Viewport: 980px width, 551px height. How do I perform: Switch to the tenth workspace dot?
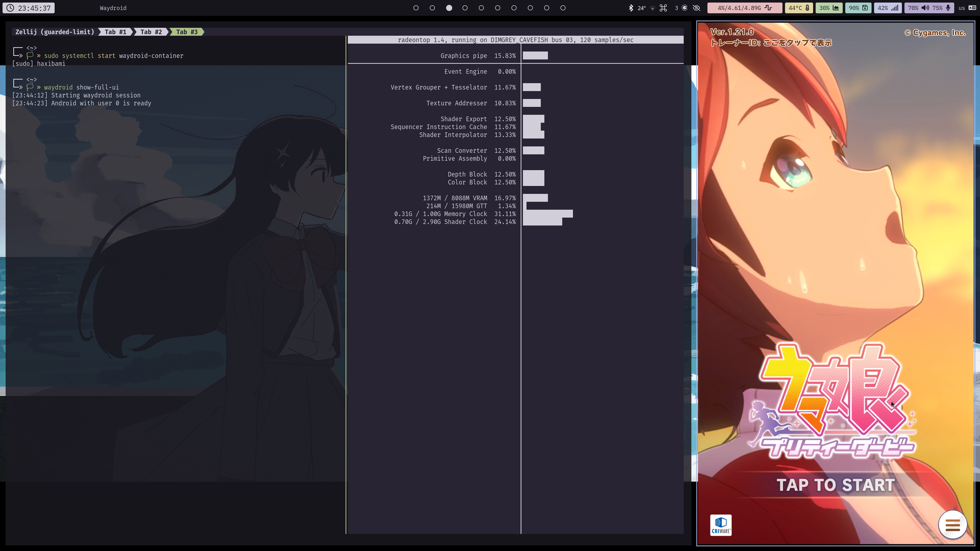click(563, 8)
